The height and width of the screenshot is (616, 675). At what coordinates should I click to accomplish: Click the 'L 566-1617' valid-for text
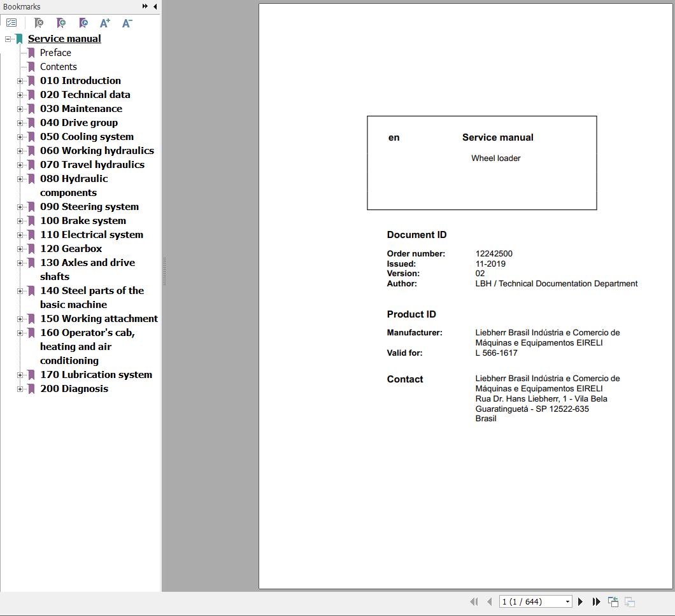[496, 353]
